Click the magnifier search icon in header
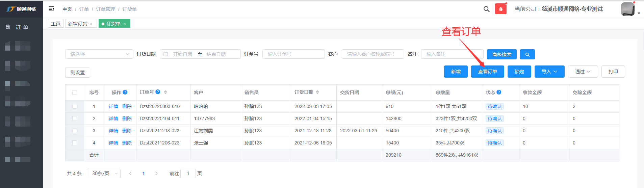This screenshot has height=188, width=644. point(486,9)
